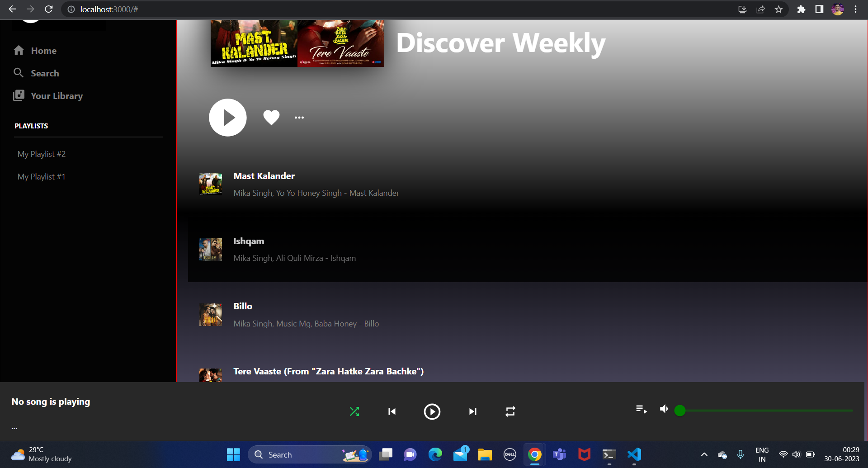Open Chrome downloads icon in the toolbar
The image size is (868, 468).
742,9
